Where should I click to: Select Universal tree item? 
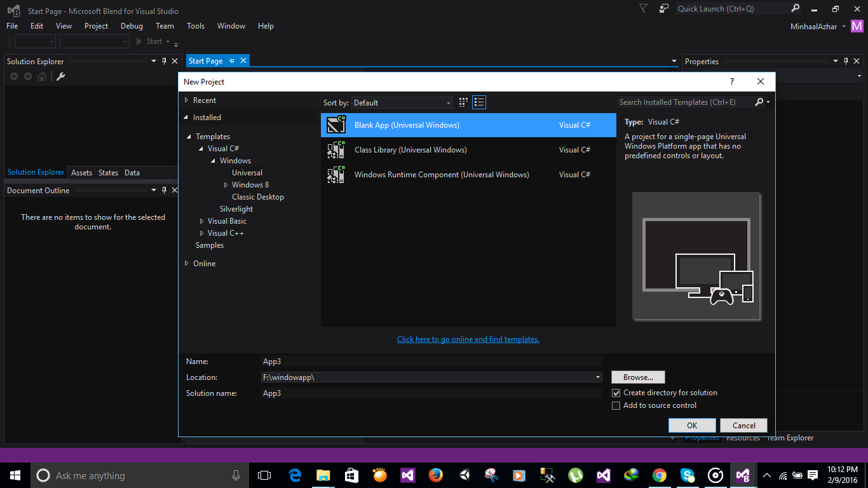click(x=247, y=173)
